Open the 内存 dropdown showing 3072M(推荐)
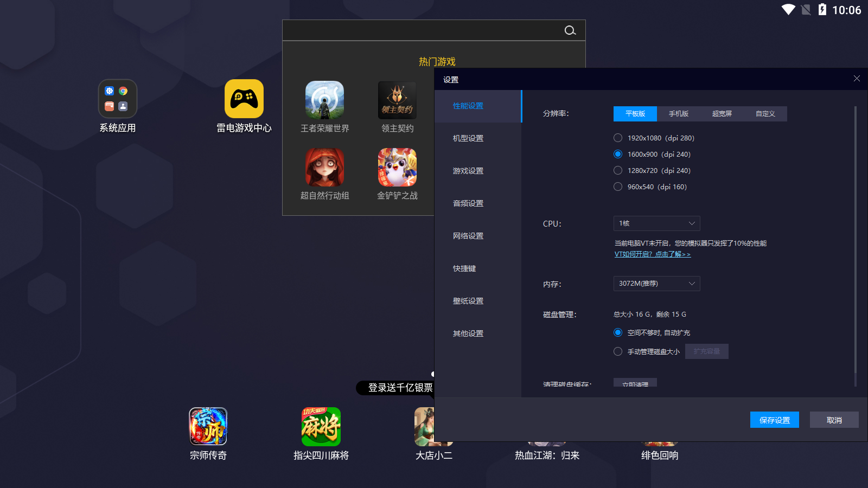The width and height of the screenshot is (868, 488). tap(656, 284)
